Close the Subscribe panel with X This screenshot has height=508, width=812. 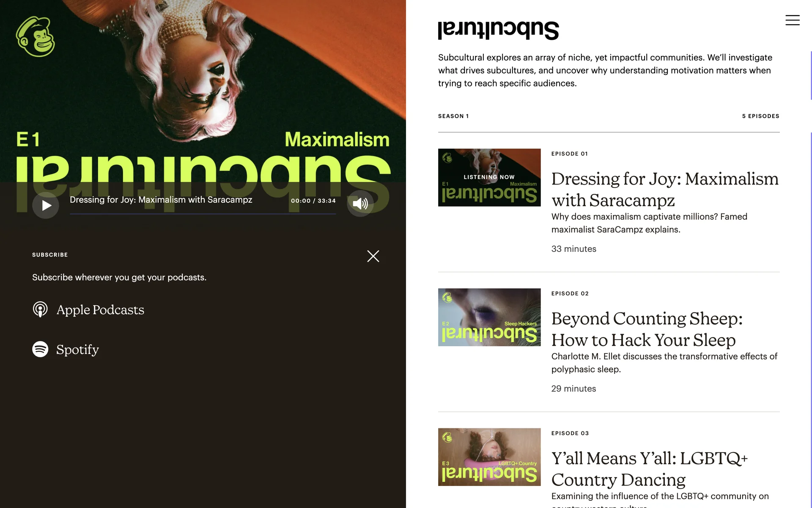coord(373,256)
